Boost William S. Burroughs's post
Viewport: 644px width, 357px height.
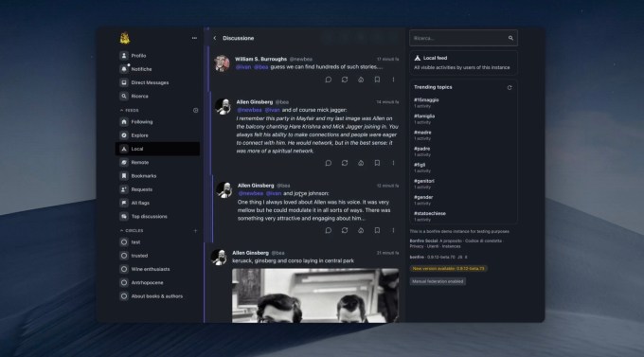(345, 80)
